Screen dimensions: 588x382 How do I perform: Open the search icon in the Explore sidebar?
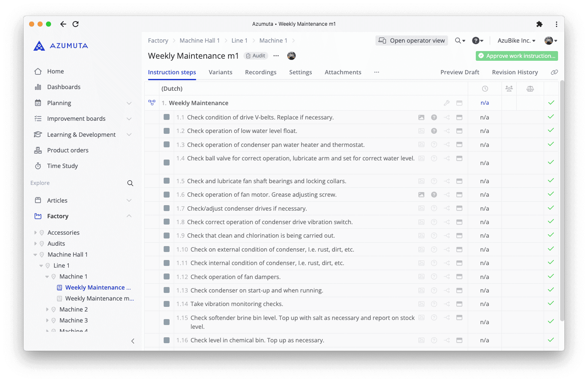[x=130, y=183]
